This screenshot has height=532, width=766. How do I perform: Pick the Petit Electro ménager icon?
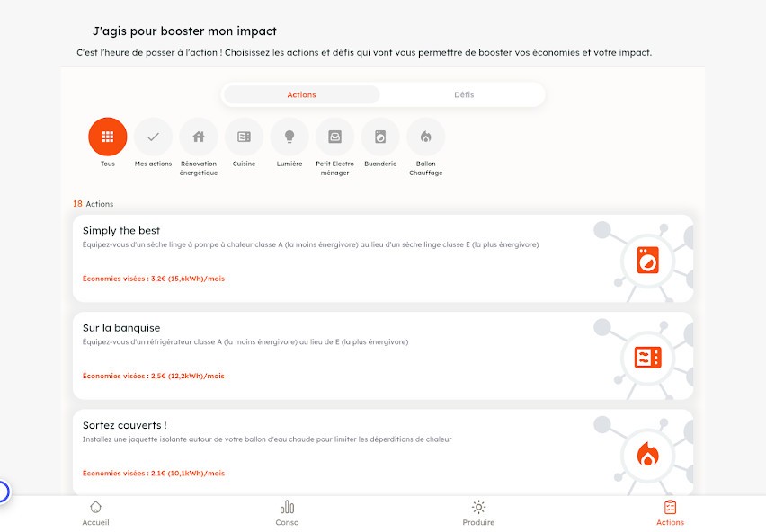click(334, 137)
